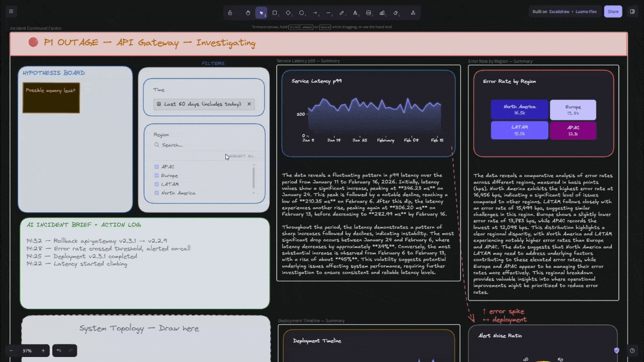Screen dimensions: 644x362
Task: Choose the Eraser tool
Action: 396,13
